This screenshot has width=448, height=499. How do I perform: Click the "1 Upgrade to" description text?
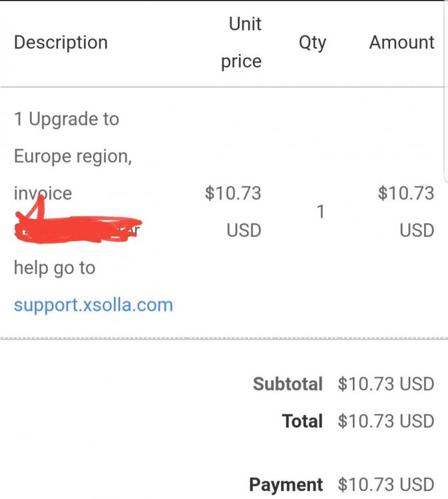coord(67,119)
